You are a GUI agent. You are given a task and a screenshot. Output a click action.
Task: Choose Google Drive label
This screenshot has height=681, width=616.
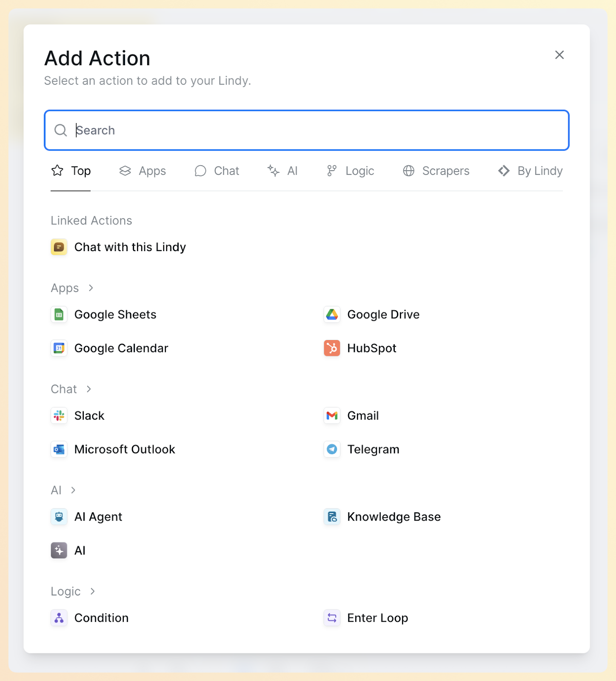coord(383,315)
